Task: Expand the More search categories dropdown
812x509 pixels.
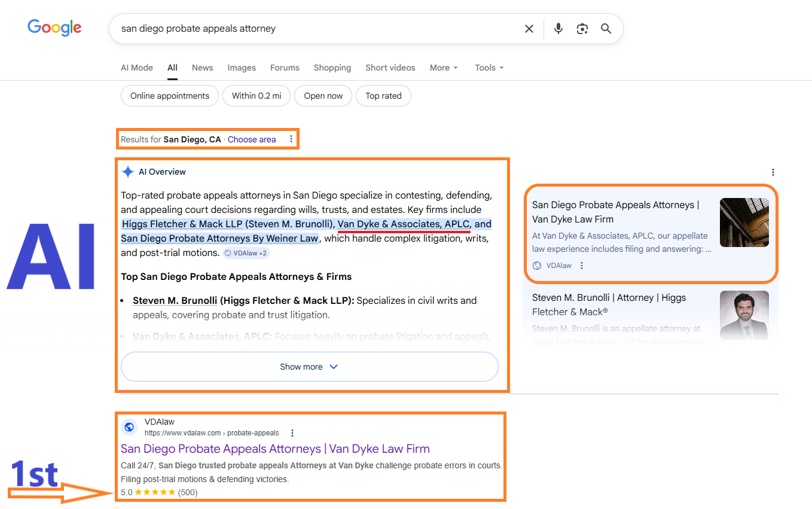Action: 444,68
